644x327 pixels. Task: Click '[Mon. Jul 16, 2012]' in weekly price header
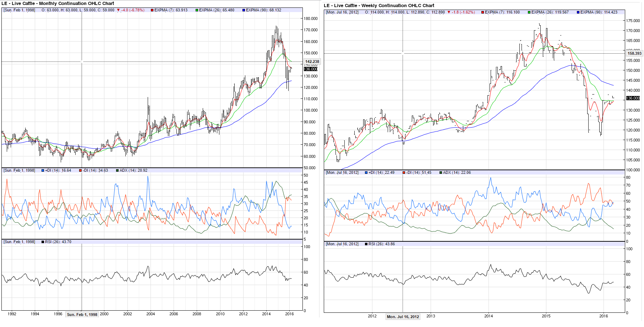tap(342, 12)
